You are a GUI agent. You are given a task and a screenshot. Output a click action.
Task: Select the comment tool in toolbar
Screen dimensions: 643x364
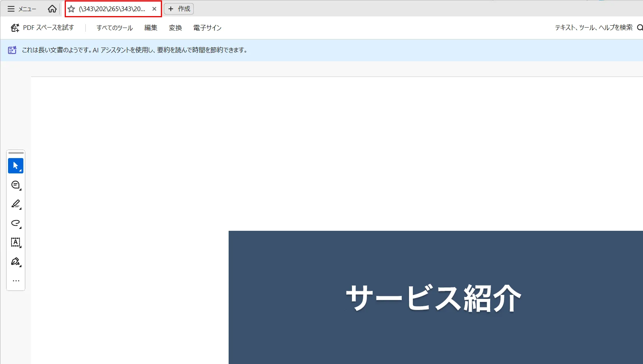pos(16,185)
